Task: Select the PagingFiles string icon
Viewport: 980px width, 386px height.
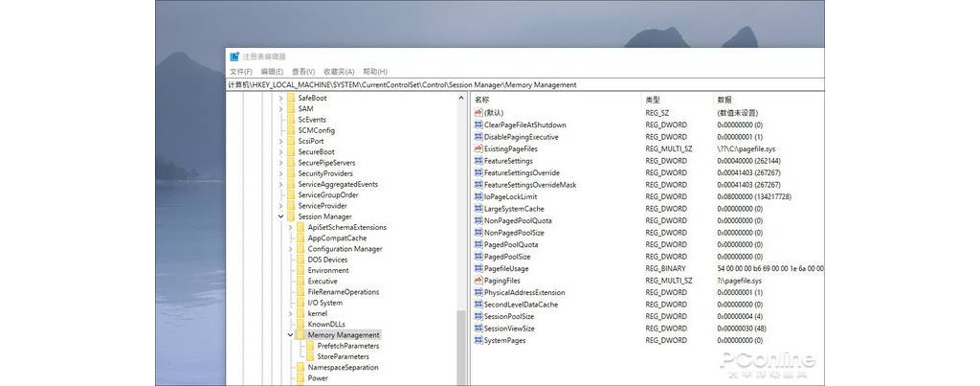Action: click(x=479, y=281)
